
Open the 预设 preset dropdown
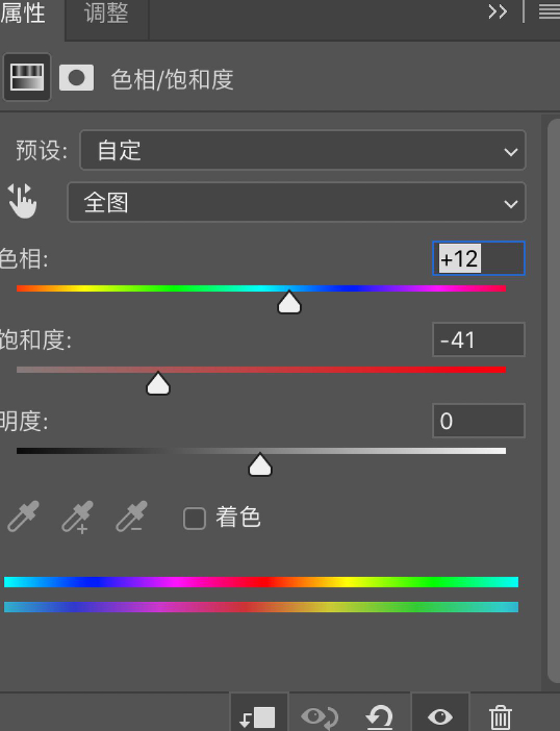tap(303, 151)
